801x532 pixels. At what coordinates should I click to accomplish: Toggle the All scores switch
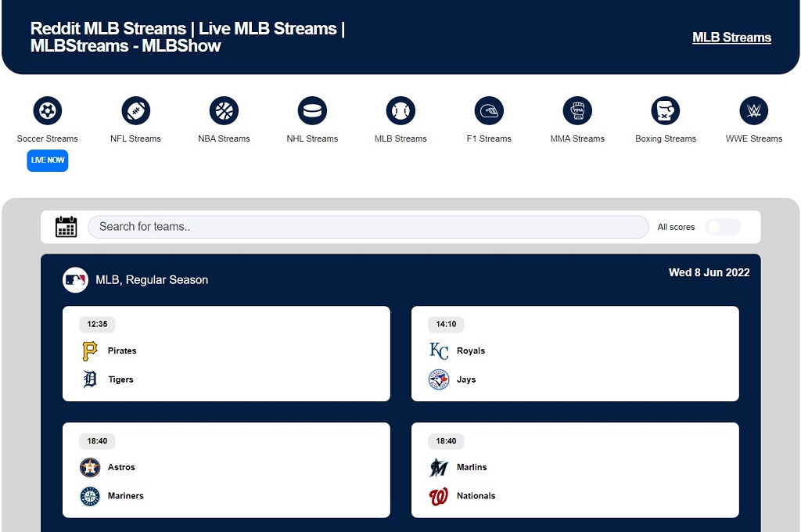[723, 227]
